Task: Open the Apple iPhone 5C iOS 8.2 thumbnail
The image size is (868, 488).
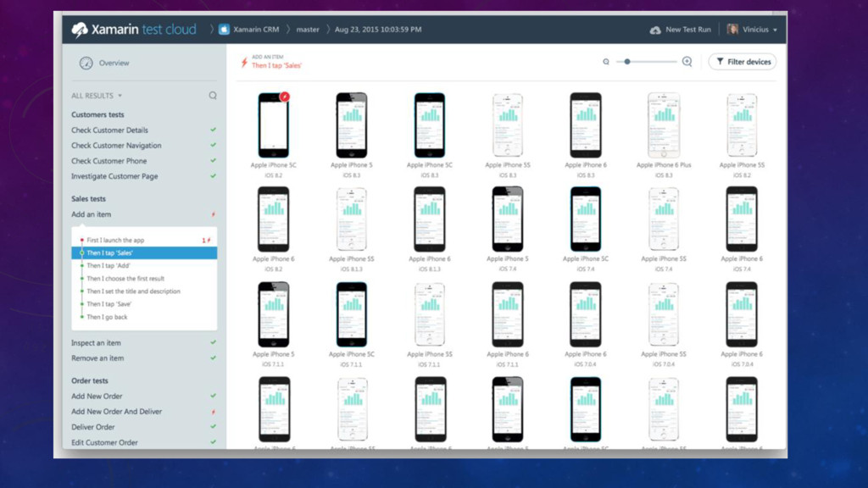Action: 274,125
